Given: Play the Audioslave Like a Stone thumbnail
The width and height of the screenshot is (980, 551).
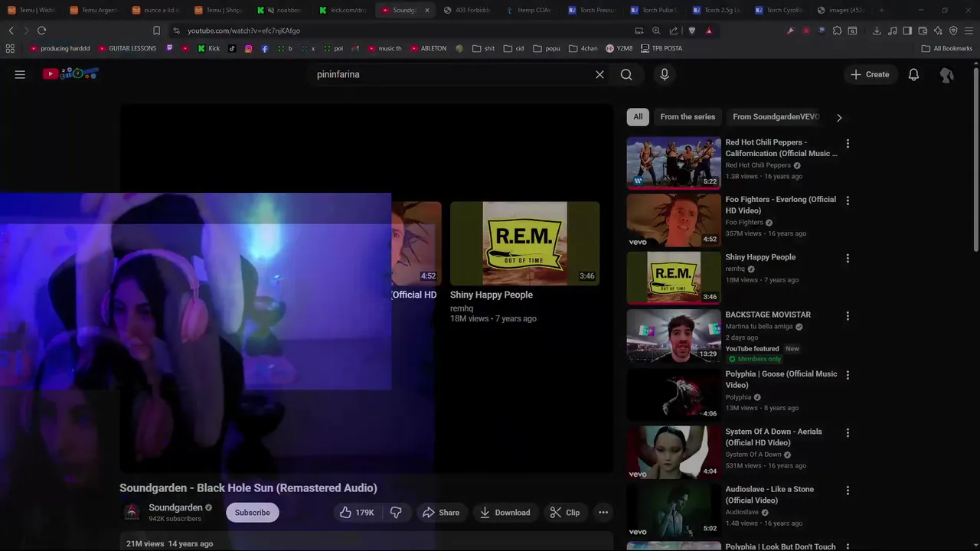Looking at the screenshot, I should pyautogui.click(x=674, y=509).
